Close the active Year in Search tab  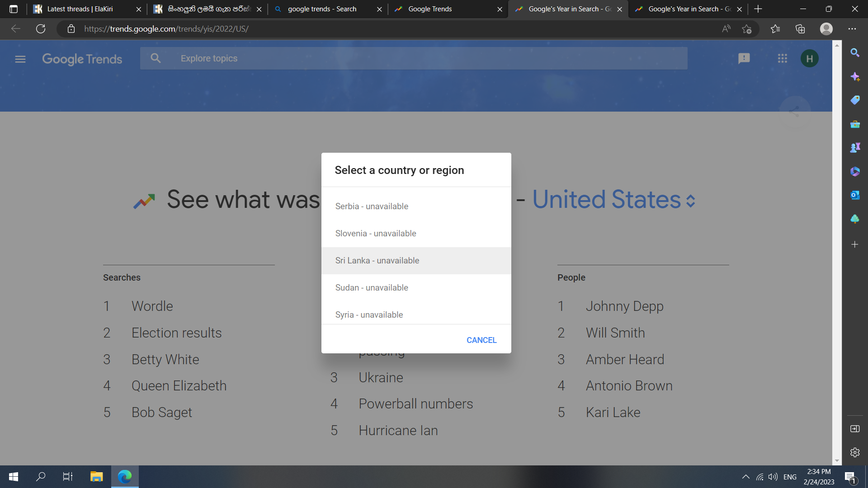coord(619,9)
